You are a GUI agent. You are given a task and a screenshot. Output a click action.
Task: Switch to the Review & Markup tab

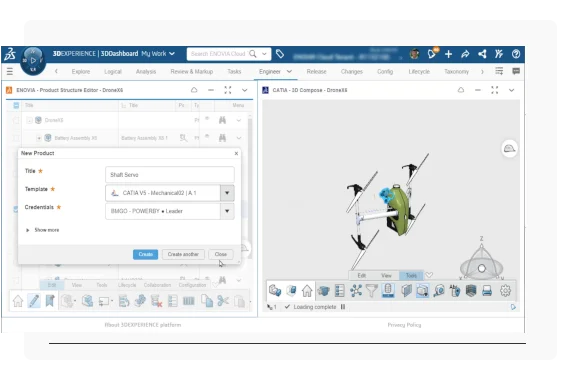pos(192,71)
